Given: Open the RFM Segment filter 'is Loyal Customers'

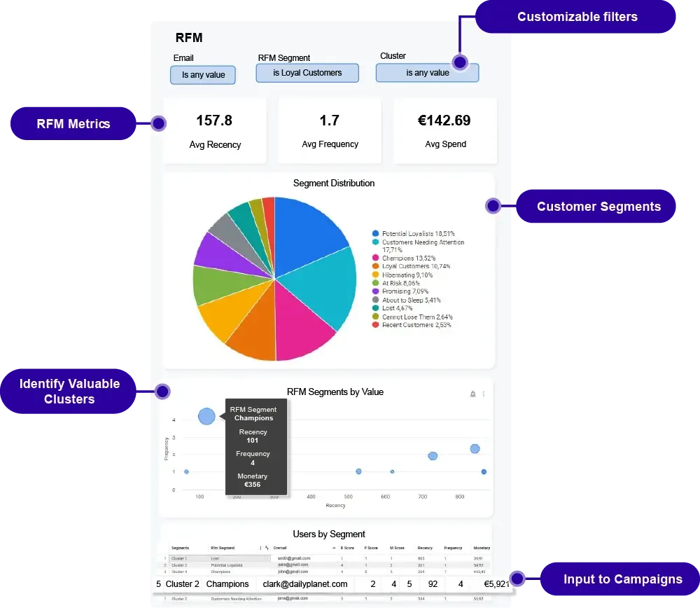Looking at the screenshot, I should pos(307,73).
